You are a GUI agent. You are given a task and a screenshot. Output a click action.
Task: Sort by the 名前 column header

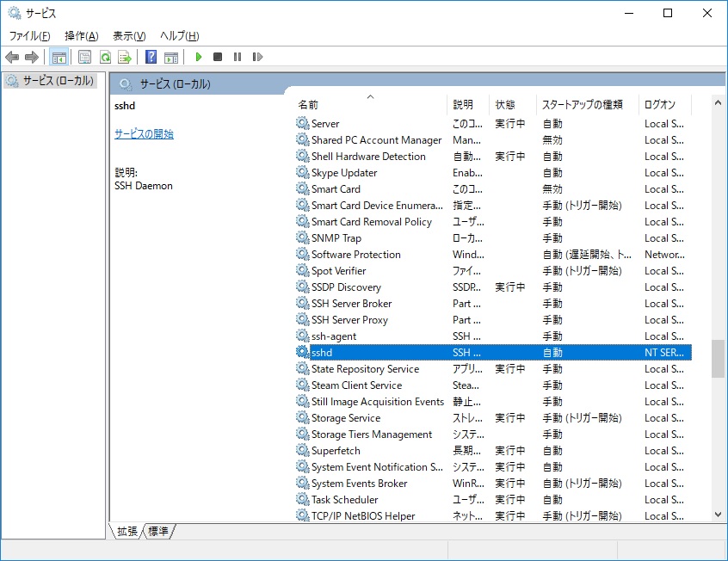[x=308, y=104]
